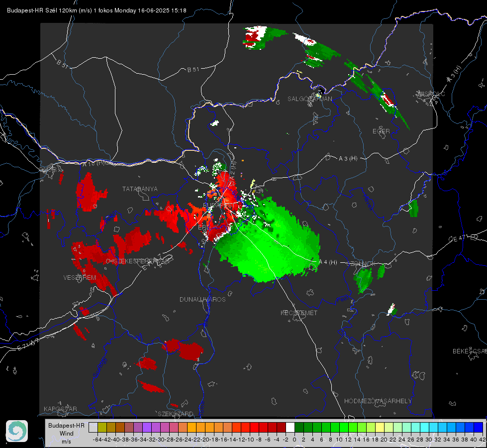Click the EGER city label

point(381,131)
